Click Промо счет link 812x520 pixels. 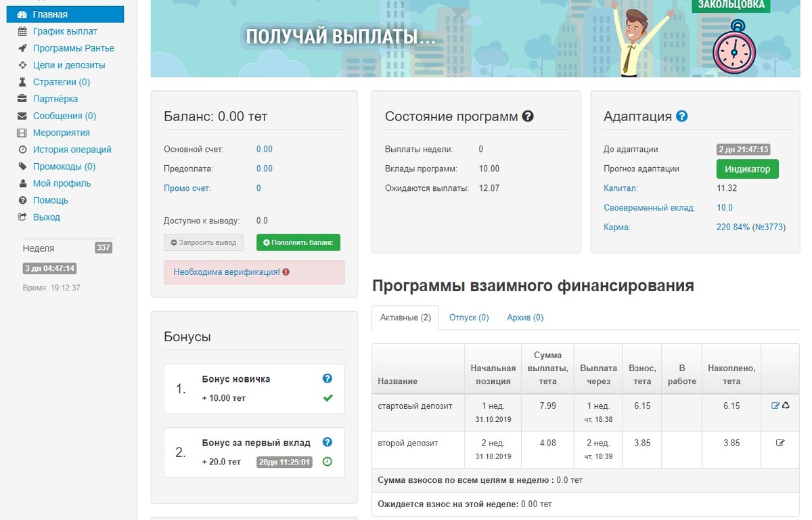(x=187, y=188)
